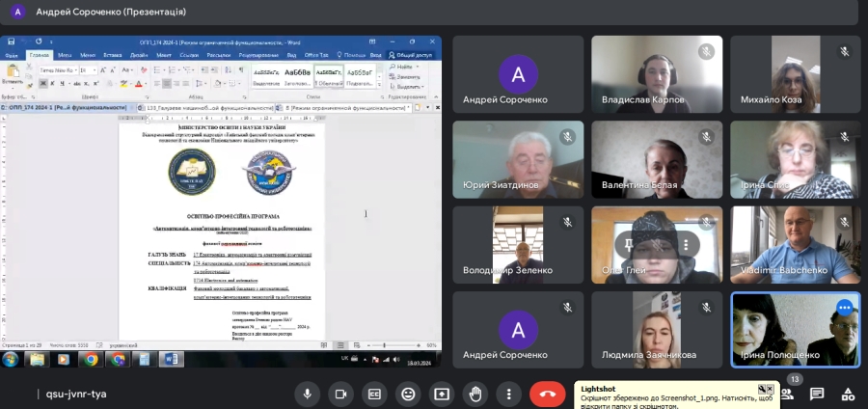Open the Главная tab in the Word ribbon
Image resolution: width=868 pixels, height=409 pixels.
[40, 55]
